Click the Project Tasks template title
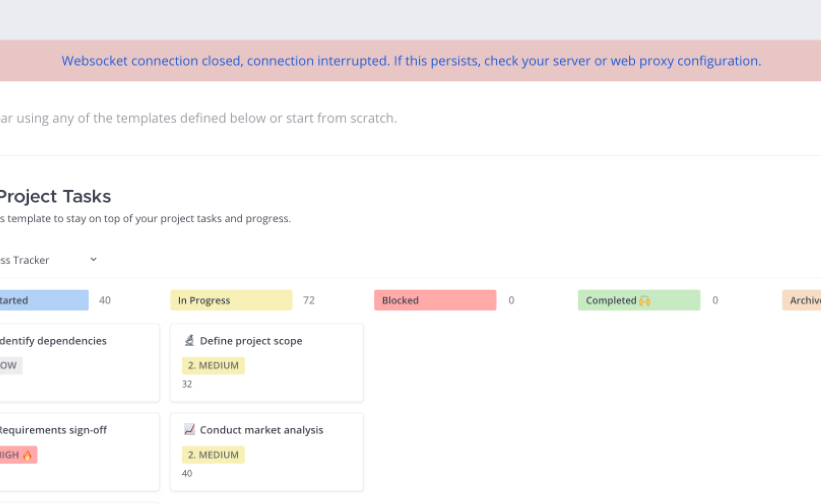821x504 pixels. pyautogui.click(x=55, y=196)
